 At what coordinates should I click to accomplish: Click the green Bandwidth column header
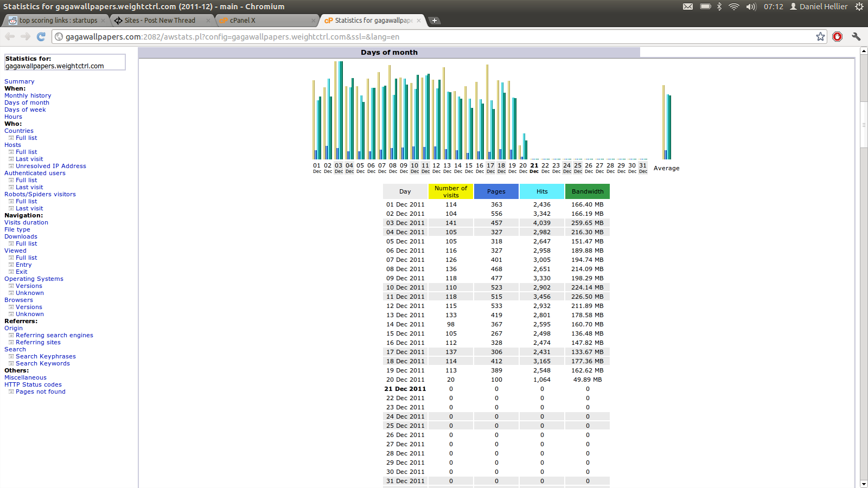tap(588, 191)
